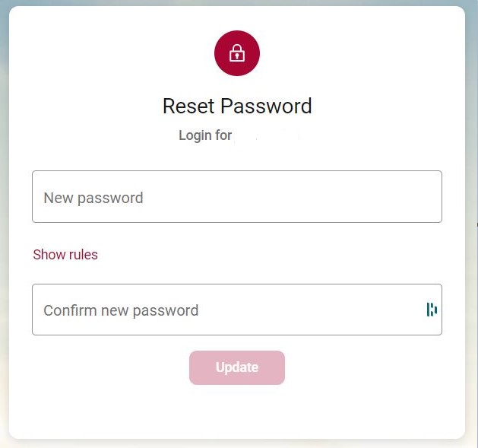The image size is (478, 448).
Task: Place cursor in the first password box
Action: [236, 197]
